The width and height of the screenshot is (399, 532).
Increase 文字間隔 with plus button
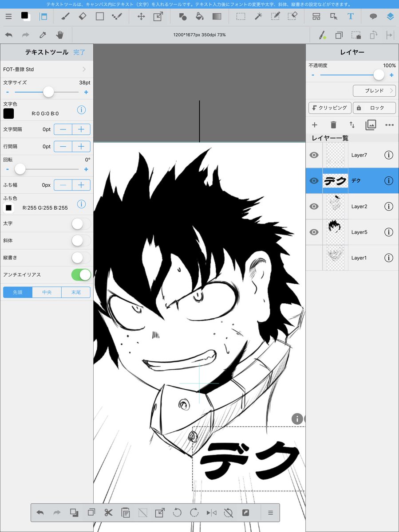tap(81, 129)
